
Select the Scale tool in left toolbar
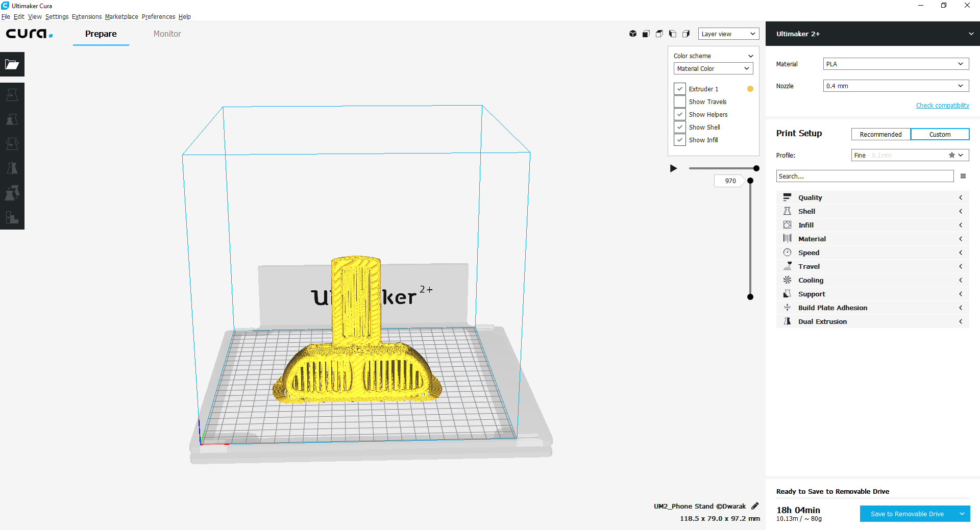pyautogui.click(x=12, y=119)
